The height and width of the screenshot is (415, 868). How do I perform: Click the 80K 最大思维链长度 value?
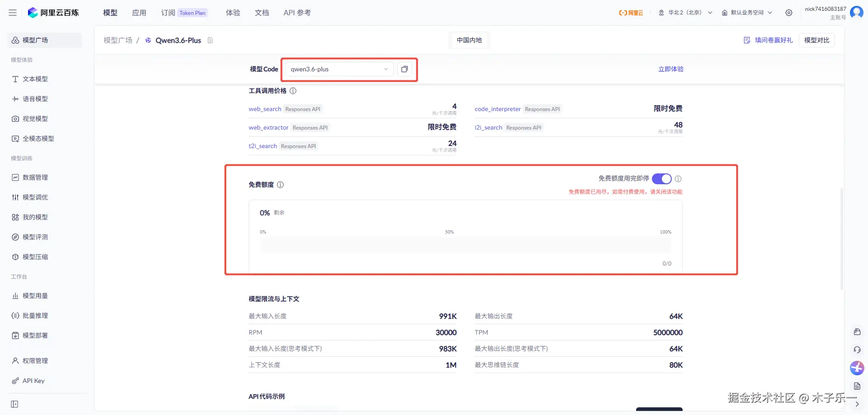[x=676, y=365]
